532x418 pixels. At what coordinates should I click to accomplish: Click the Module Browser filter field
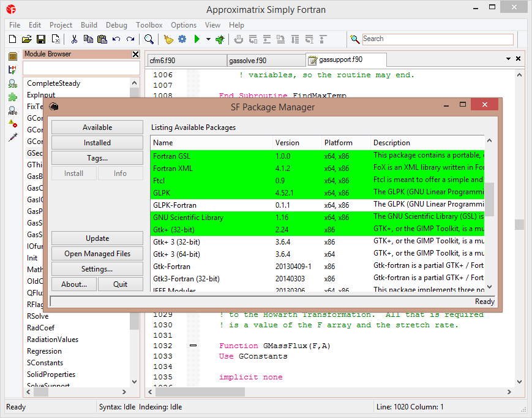pyautogui.click(x=81, y=68)
